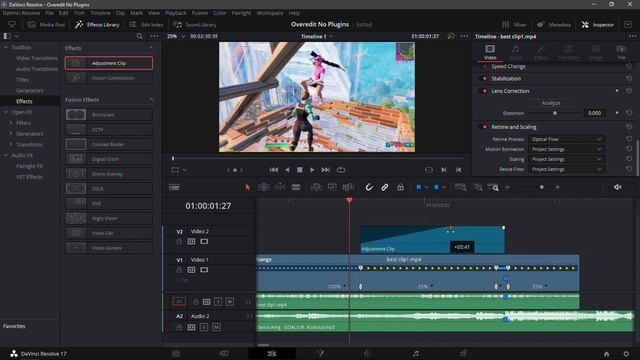Screen dimensions: 640x360
Task: Open the marker color dropdown arrow
Action: pos(444,187)
